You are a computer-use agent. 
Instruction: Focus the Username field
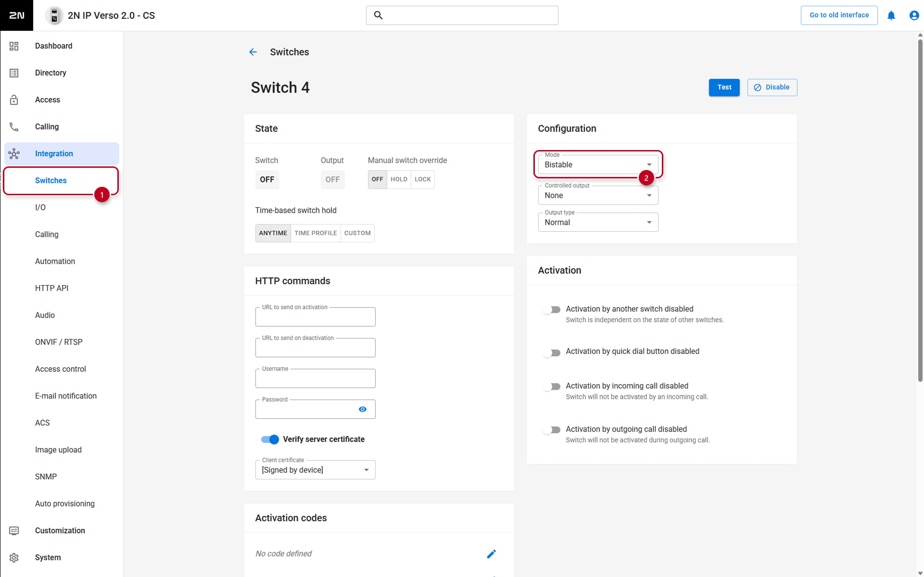point(315,378)
